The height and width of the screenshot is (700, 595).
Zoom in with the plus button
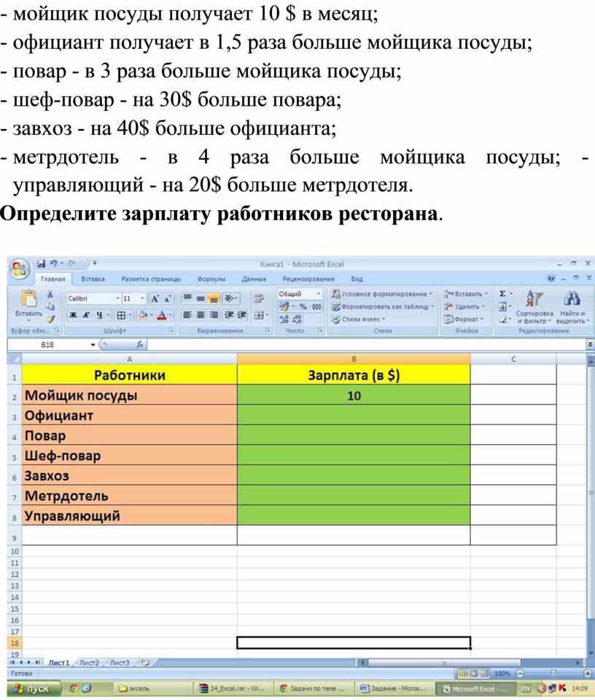(588, 673)
